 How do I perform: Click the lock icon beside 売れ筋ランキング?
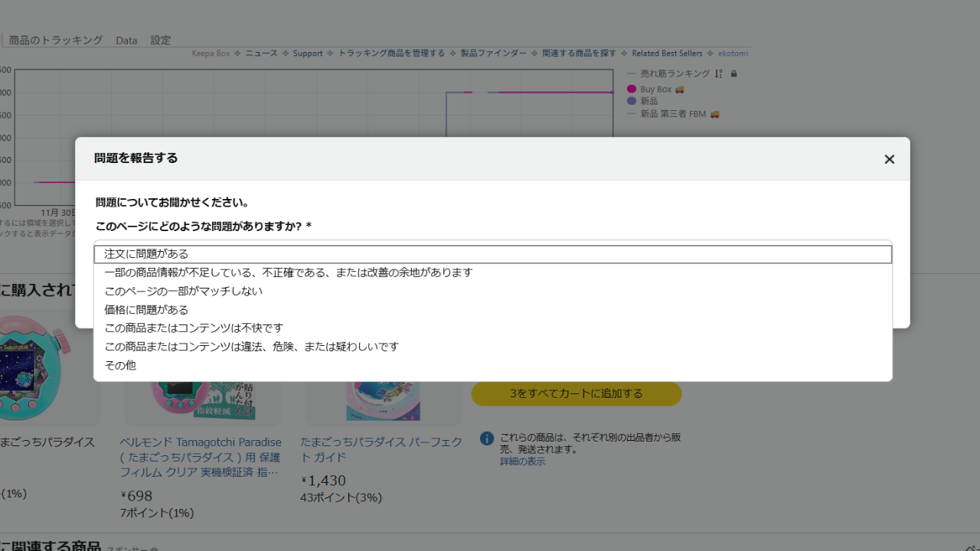click(734, 74)
